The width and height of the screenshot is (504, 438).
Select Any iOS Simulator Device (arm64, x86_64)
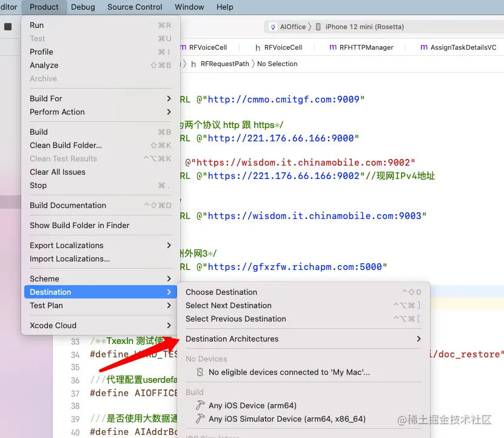click(303, 419)
